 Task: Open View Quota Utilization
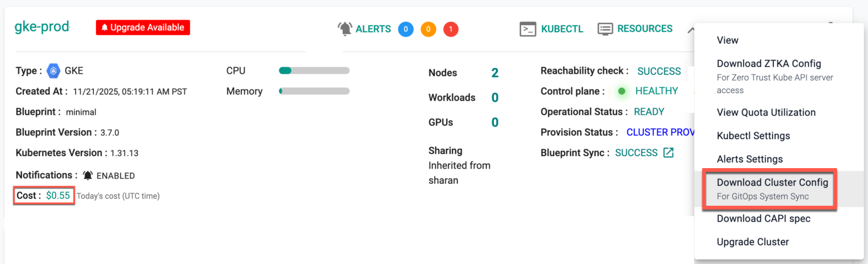coord(766,112)
